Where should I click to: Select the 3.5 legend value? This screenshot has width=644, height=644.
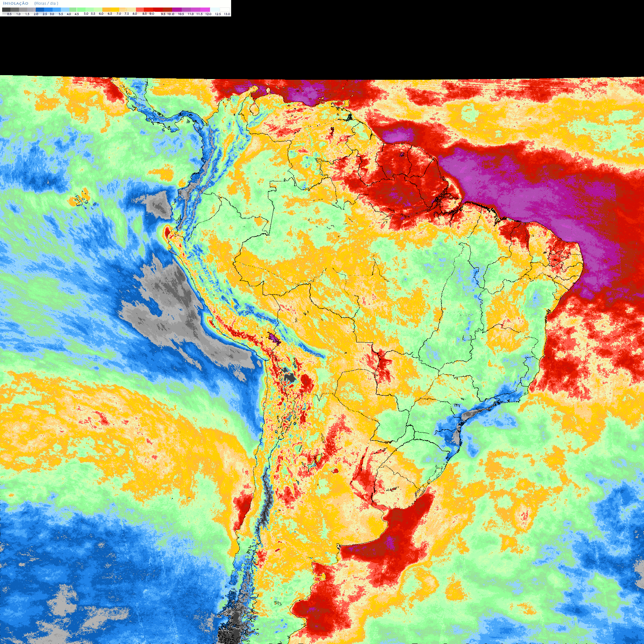coord(61,14)
